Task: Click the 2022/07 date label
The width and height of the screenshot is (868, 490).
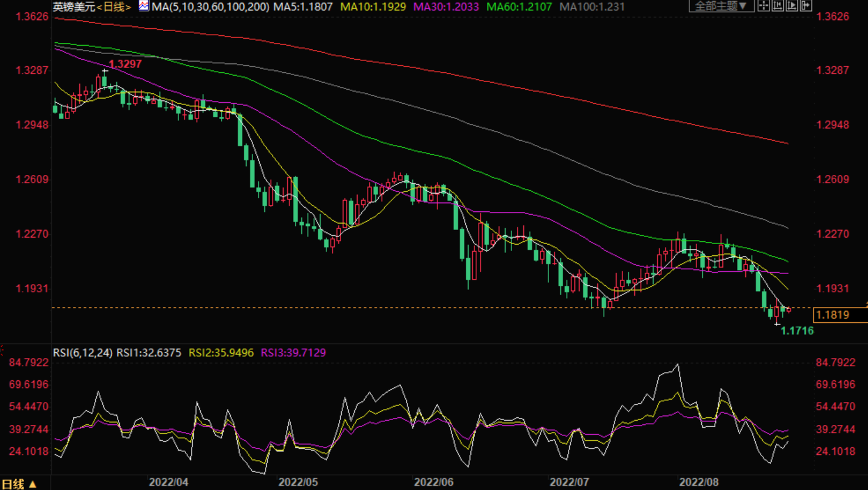Action: 570,482
